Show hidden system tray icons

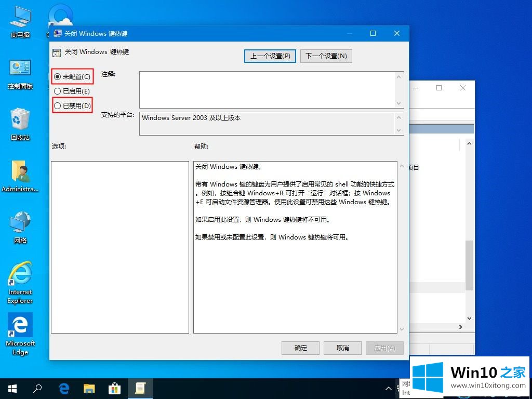point(388,389)
